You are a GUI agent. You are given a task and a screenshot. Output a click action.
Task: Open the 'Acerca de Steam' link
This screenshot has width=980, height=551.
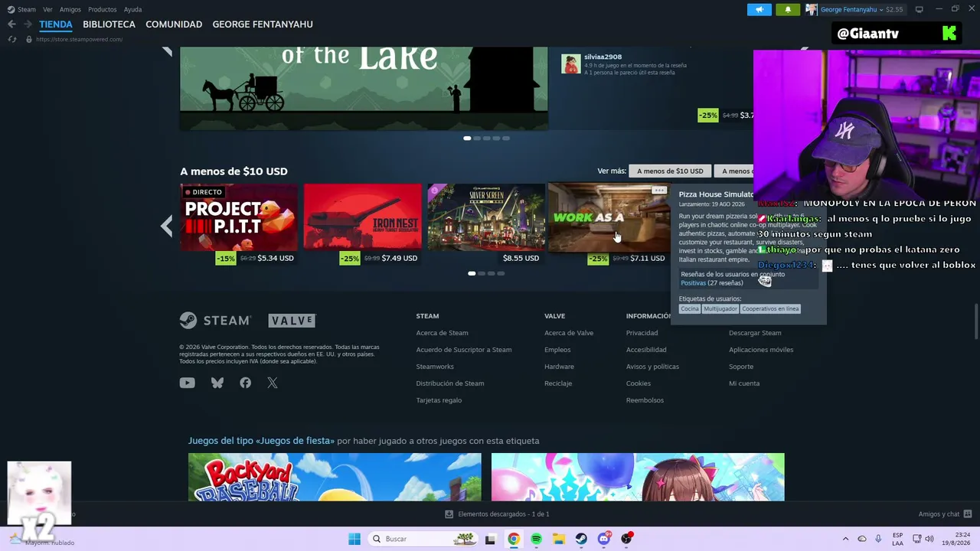442,333
